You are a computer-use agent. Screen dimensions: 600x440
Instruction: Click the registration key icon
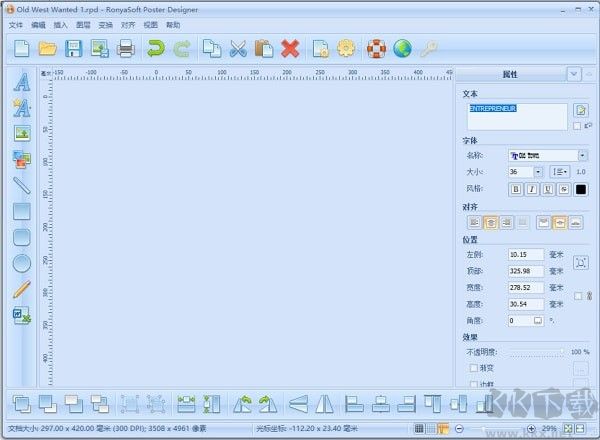428,49
